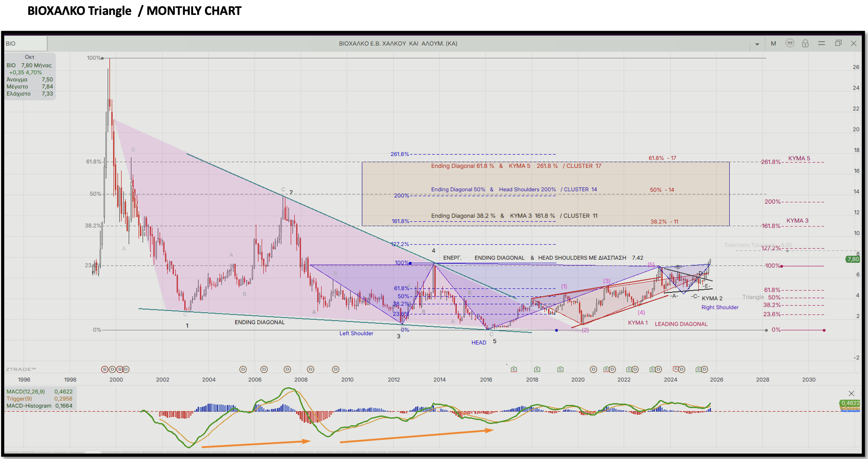This screenshot has width=868, height=459.
Task: Click the green 7,80 price tag
Action: point(853,259)
